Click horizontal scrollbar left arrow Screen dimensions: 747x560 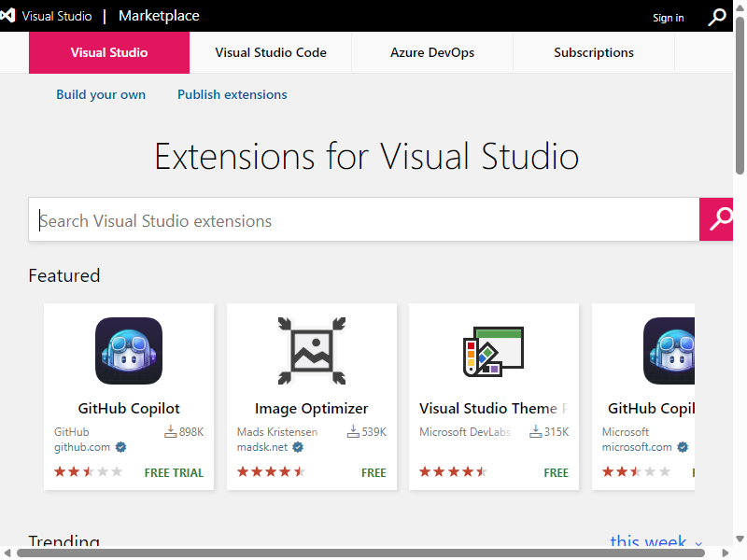coord(7,553)
